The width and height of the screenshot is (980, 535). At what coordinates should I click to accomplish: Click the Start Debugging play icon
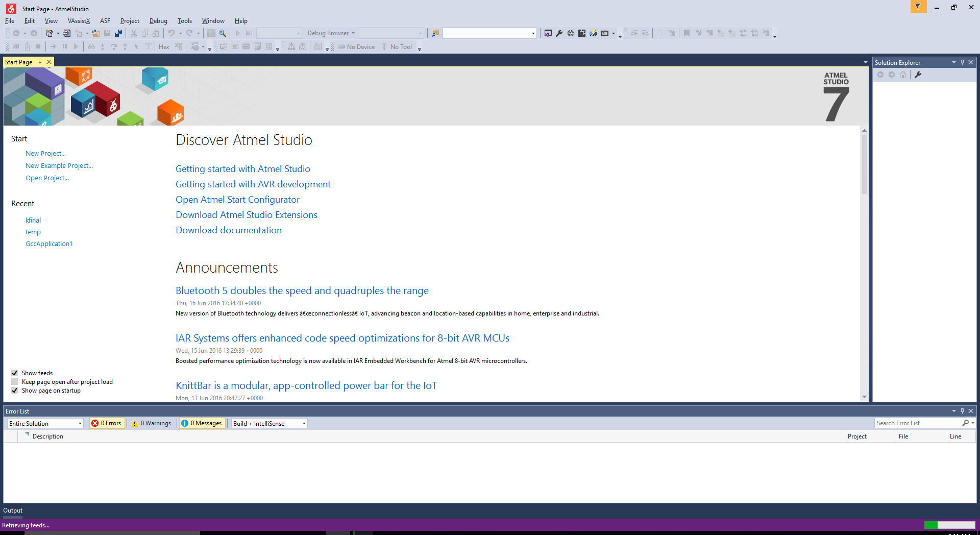pyautogui.click(x=237, y=33)
